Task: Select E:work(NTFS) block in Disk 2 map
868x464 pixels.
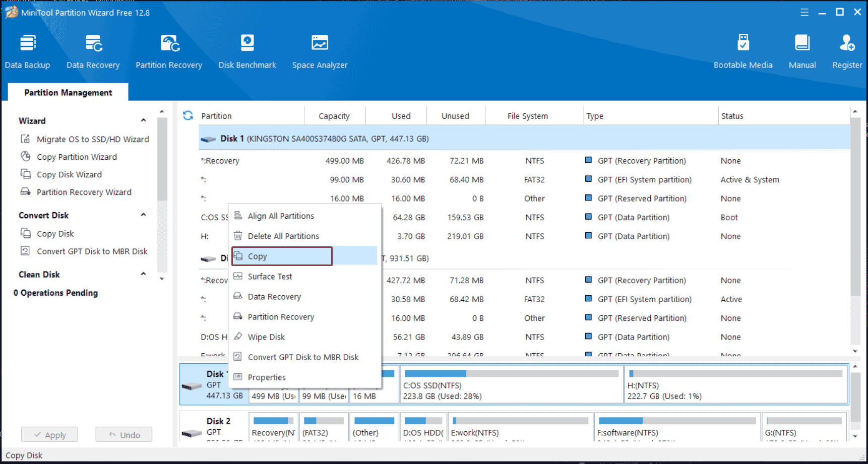Action: (x=520, y=427)
